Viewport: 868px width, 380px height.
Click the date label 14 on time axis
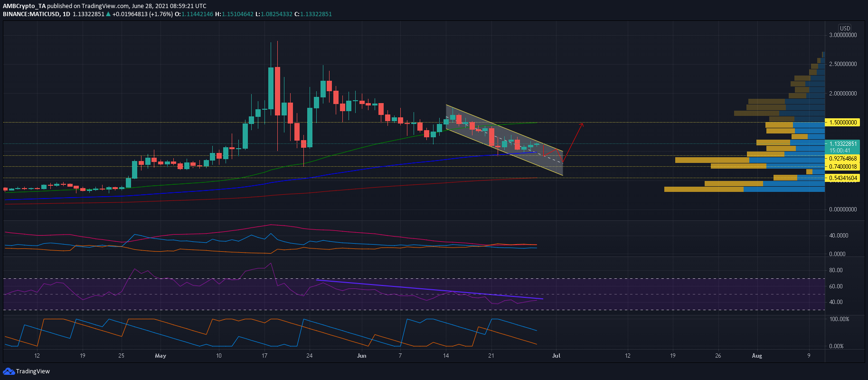tap(446, 356)
